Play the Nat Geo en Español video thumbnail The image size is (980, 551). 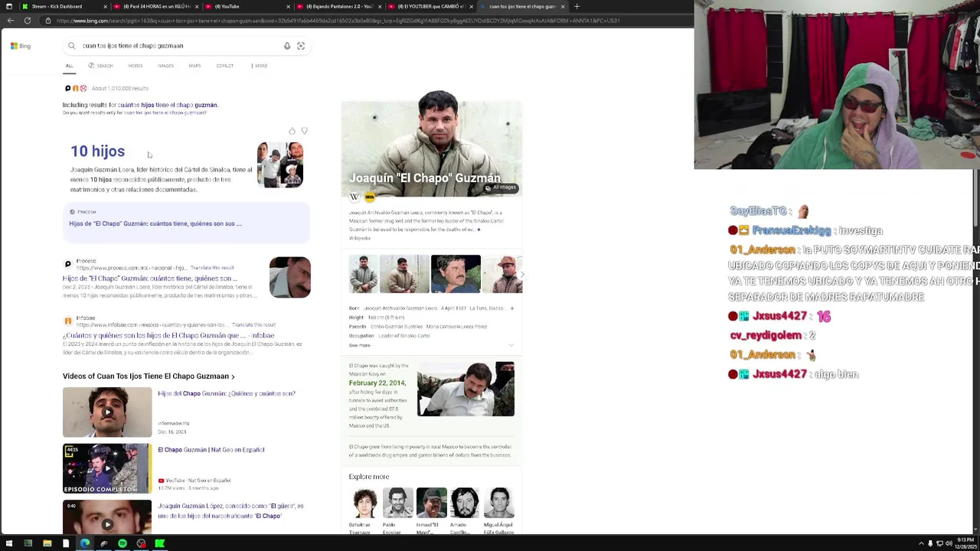coord(107,468)
